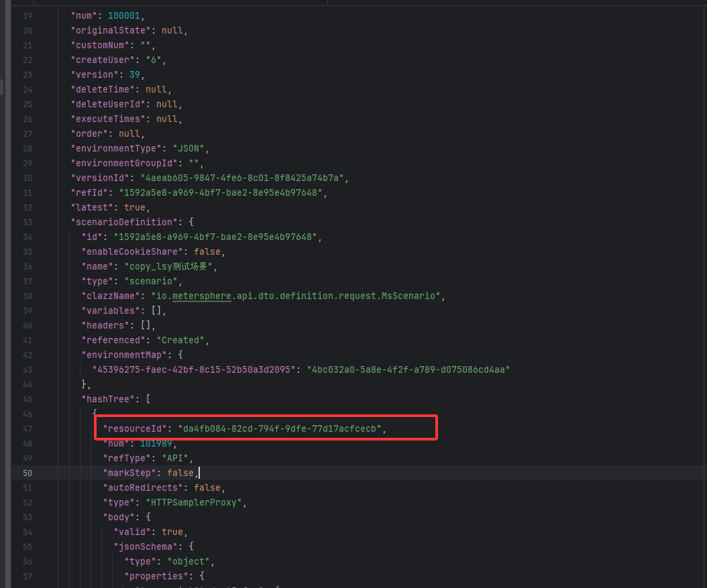This screenshot has height=588, width=707.
Task: Click the "environmentType" key
Action: [x=116, y=149]
